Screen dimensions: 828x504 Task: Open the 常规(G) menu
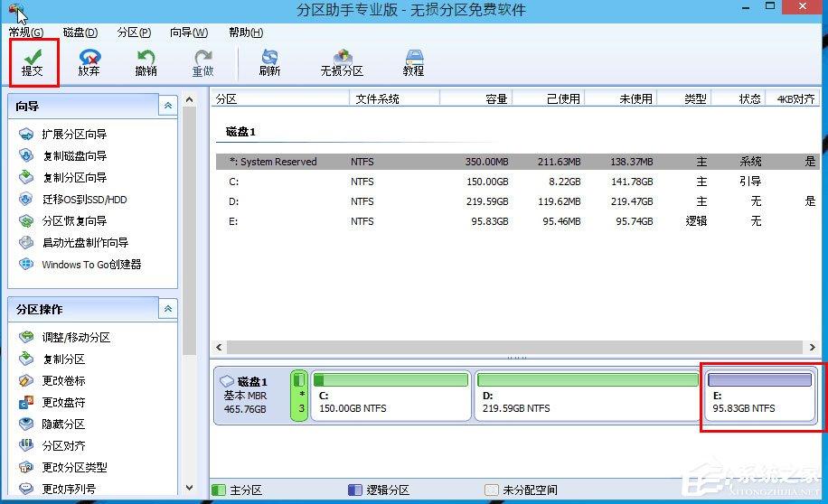pyautogui.click(x=26, y=33)
